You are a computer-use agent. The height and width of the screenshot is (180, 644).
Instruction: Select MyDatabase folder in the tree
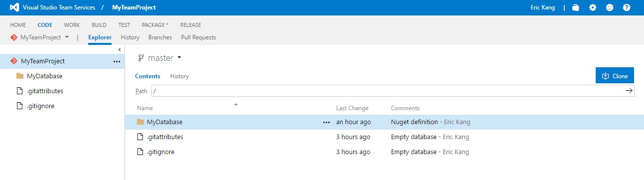pos(44,76)
